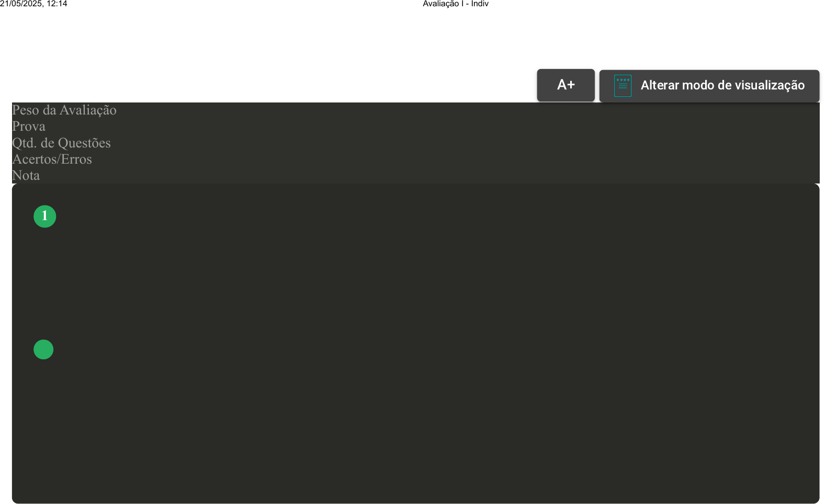
Task: Click the word Avaliação in the Peso label
Action: (x=88, y=110)
